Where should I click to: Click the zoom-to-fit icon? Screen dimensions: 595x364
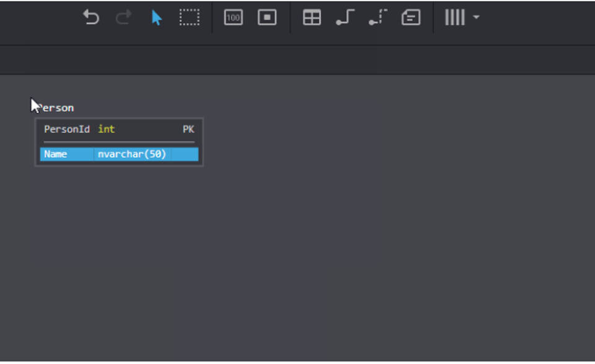(267, 18)
